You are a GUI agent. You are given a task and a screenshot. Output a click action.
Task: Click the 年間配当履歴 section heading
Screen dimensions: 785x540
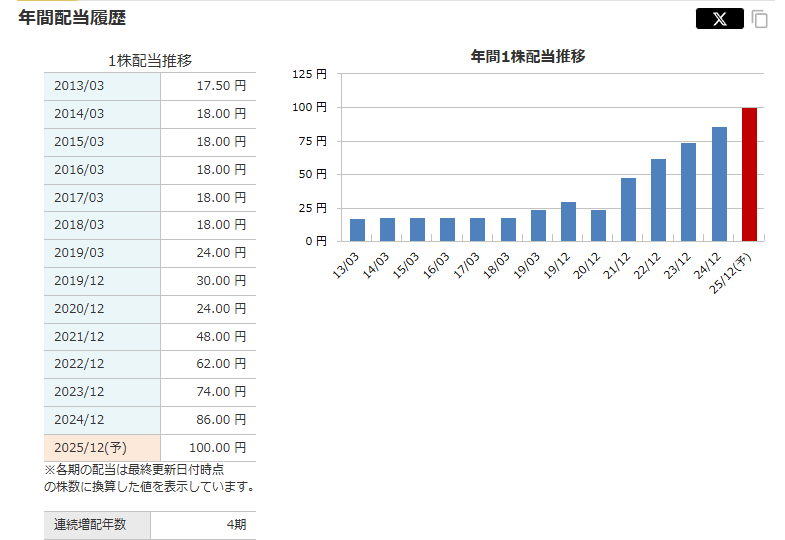click(x=72, y=18)
